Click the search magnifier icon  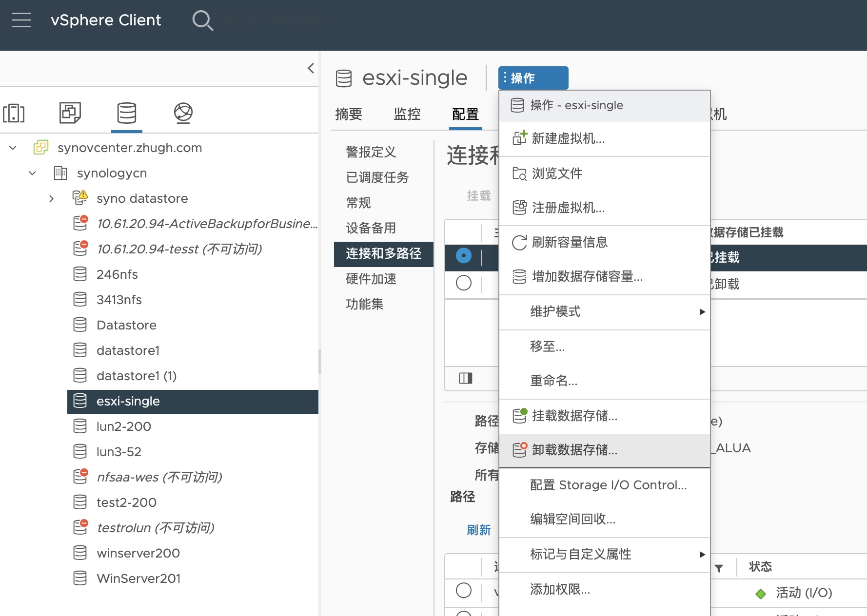coord(202,20)
